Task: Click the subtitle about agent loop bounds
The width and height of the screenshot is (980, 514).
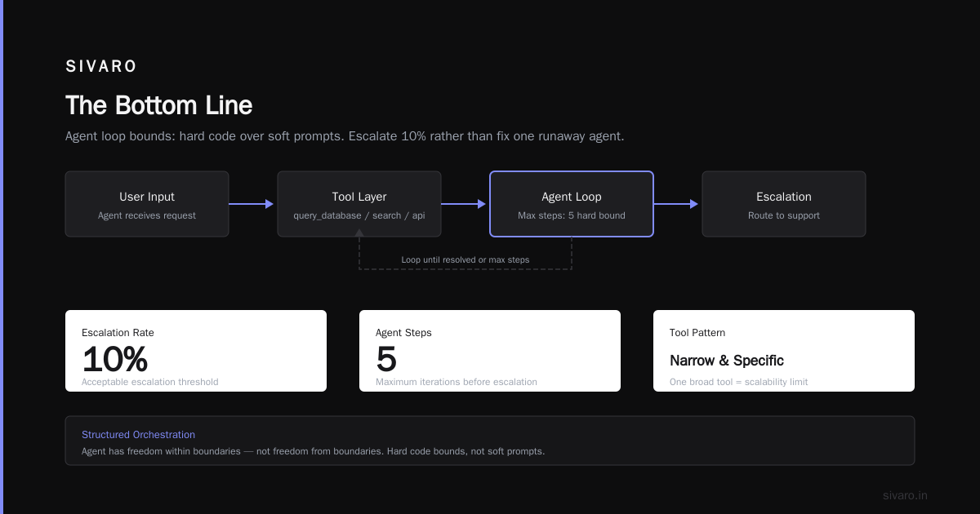Action: click(345, 136)
